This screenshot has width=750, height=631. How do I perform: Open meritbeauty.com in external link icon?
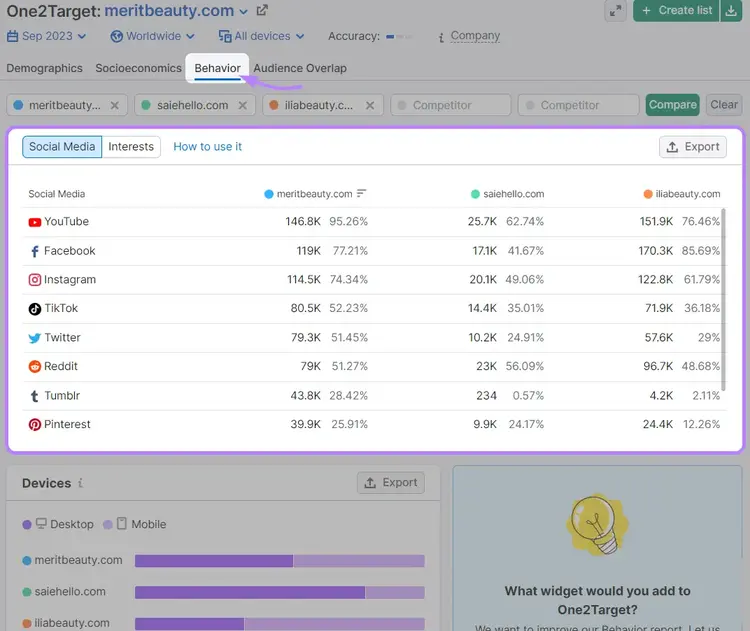pyautogui.click(x=262, y=10)
